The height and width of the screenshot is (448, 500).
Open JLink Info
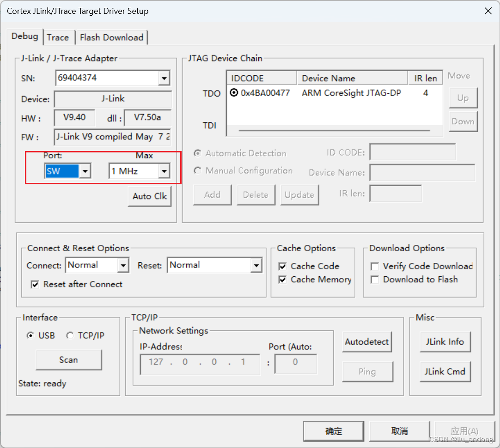point(445,342)
